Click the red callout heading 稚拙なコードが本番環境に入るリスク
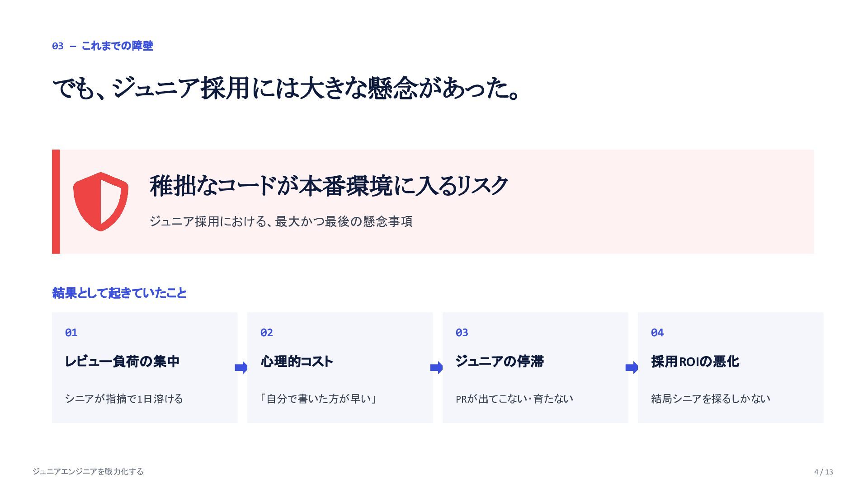868x488 pixels. [329, 186]
